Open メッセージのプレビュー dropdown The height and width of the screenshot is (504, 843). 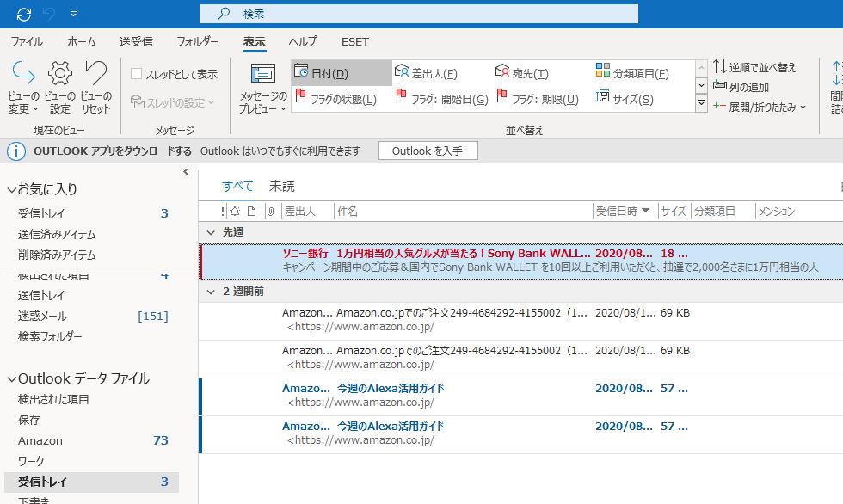pyautogui.click(x=263, y=88)
